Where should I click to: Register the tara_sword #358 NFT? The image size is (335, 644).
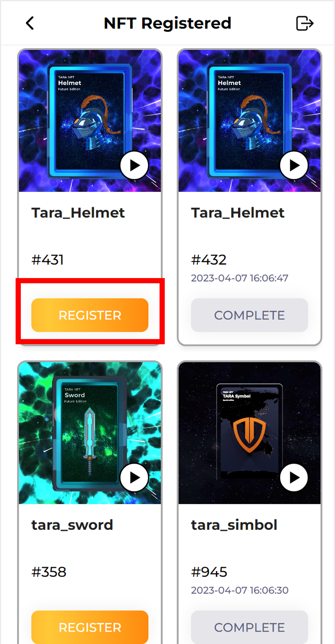pyautogui.click(x=90, y=627)
